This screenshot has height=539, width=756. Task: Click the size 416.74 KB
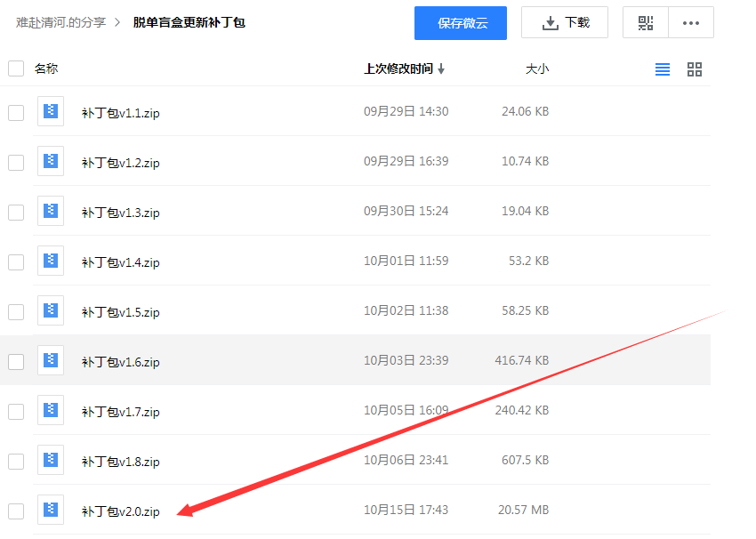click(522, 360)
